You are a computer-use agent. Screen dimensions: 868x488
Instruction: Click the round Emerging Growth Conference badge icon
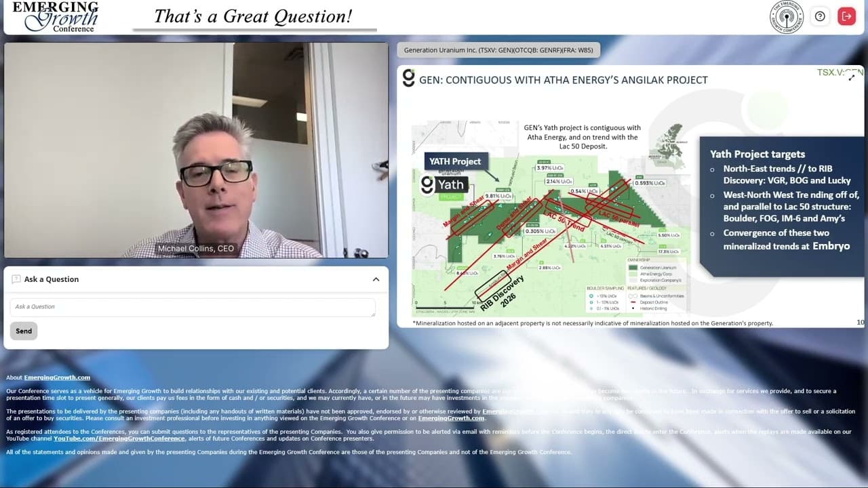pyautogui.click(x=787, y=17)
